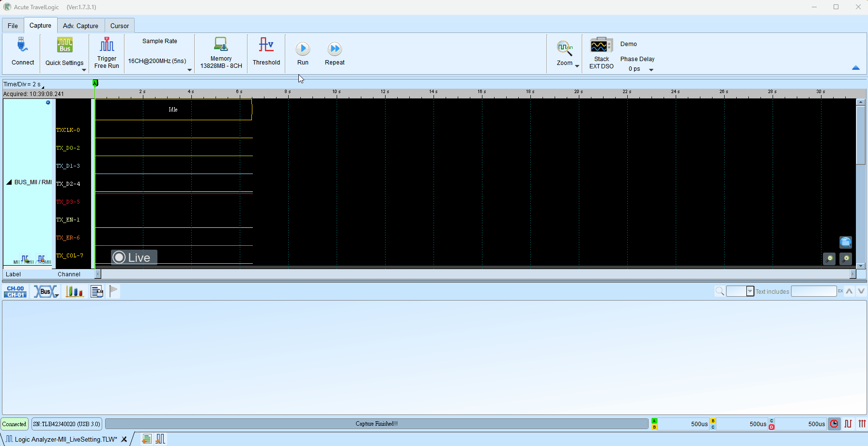868x446 pixels.
Task: Open the Threshold voltage settings
Action: pos(266,46)
